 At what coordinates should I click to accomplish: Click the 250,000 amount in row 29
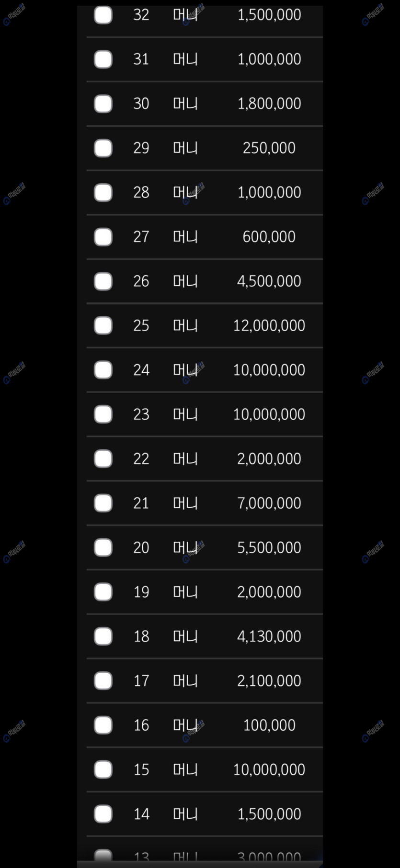pos(269,148)
